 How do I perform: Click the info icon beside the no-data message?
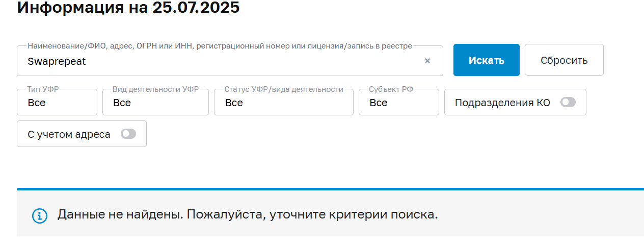point(40,215)
